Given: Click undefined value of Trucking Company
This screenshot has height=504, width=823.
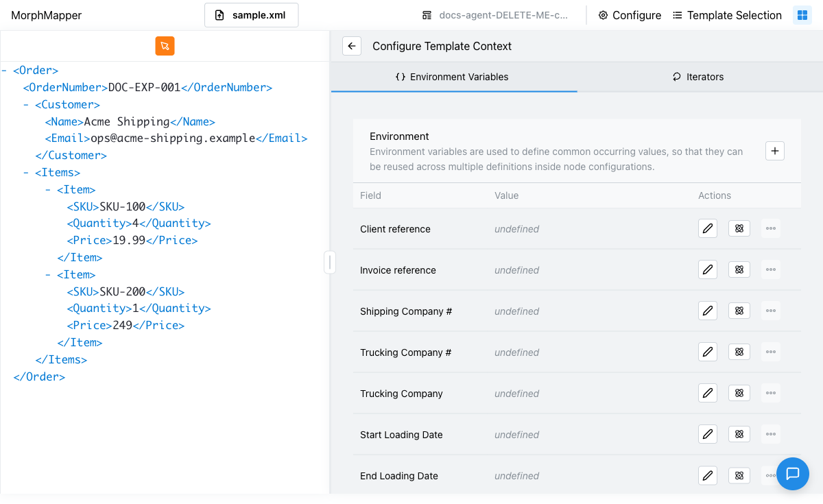Looking at the screenshot, I should pyautogui.click(x=517, y=394).
